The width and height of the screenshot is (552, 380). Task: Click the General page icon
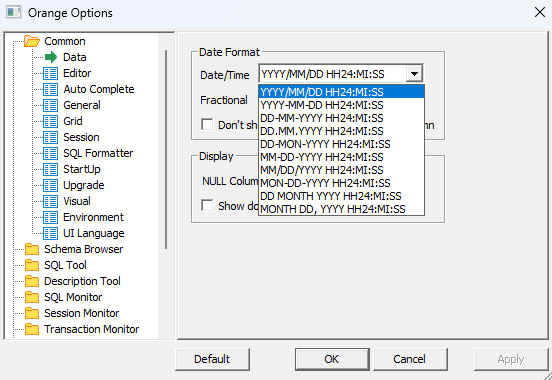tap(50, 105)
